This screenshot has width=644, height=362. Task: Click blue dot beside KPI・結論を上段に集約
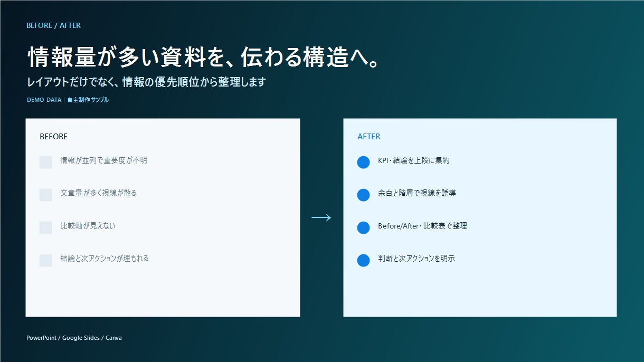[x=364, y=162]
